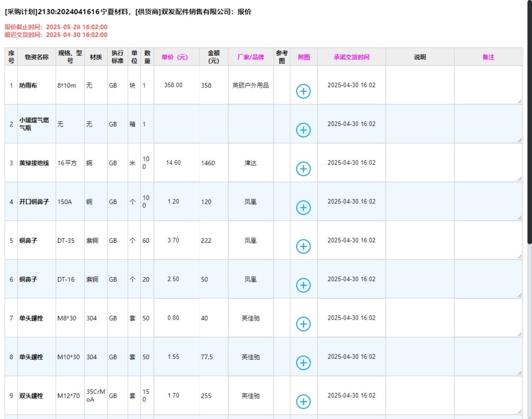Click 说明 text area in 黄绿接地线 row
This screenshot has height=419, width=532.
click(x=420, y=162)
